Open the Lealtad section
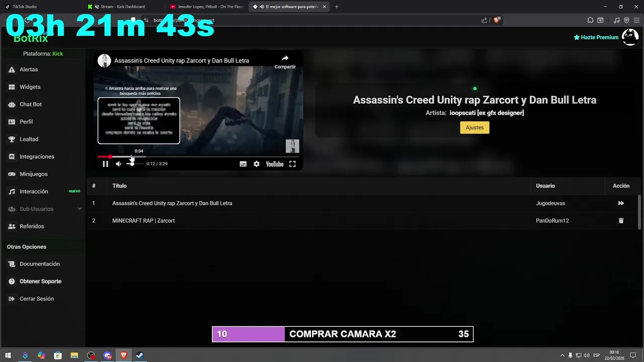Image resolution: width=644 pixels, height=362 pixels. click(29, 139)
